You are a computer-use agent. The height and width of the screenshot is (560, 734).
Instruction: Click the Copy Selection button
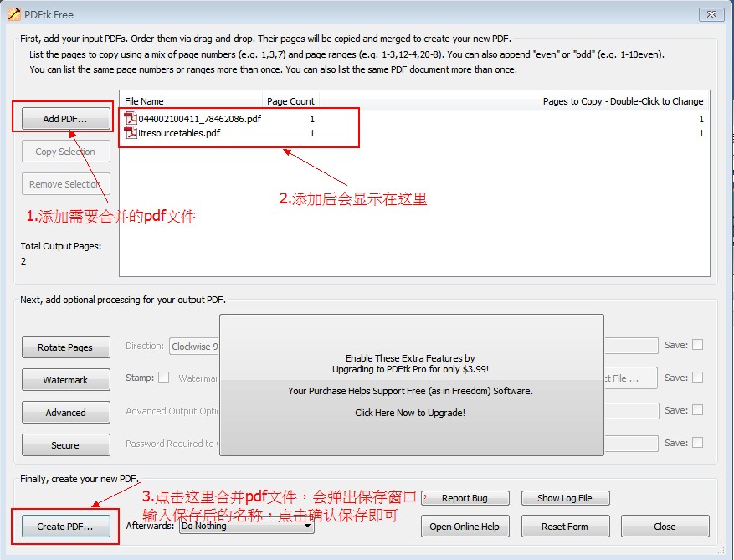pyautogui.click(x=65, y=152)
